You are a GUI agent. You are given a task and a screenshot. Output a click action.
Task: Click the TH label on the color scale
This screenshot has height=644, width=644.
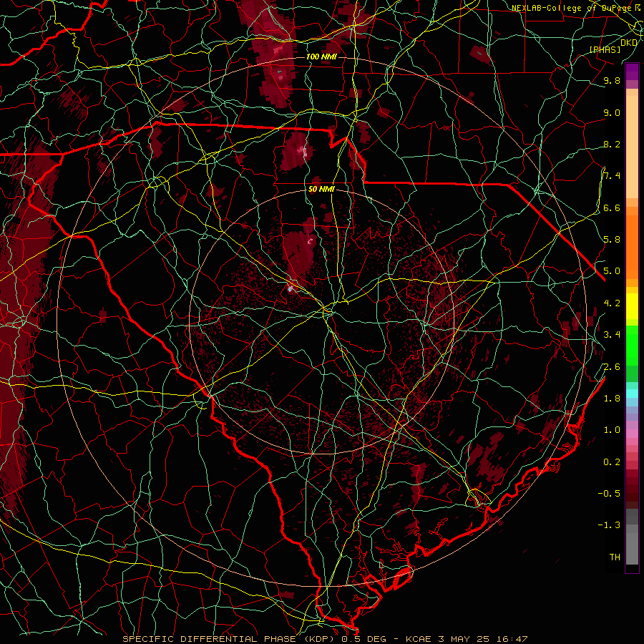[x=615, y=557]
